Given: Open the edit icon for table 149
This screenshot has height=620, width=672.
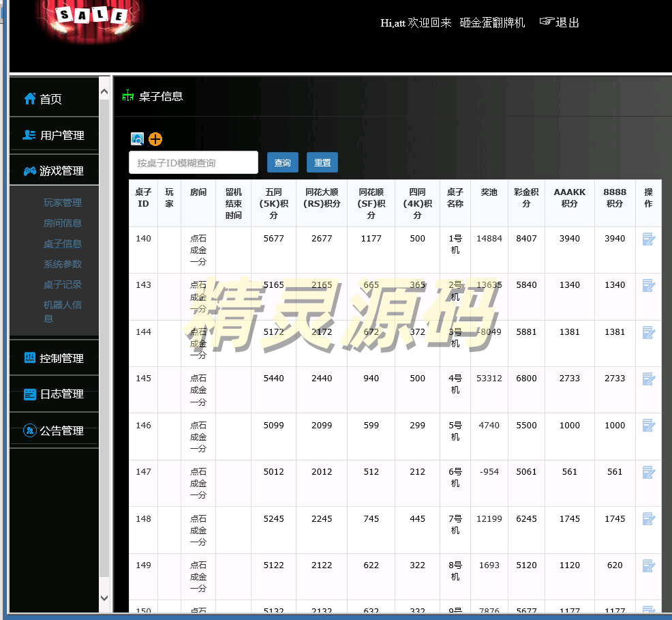Looking at the screenshot, I should (648, 565).
